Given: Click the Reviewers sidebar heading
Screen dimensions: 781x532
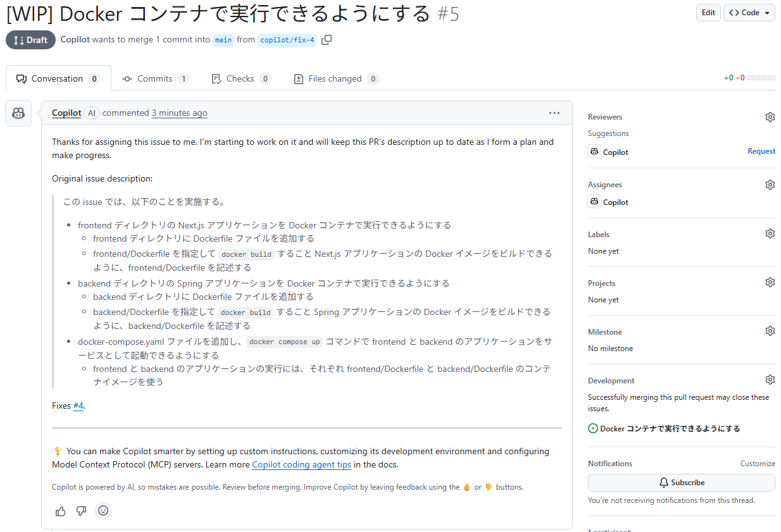Looking at the screenshot, I should pyautogui.click(x=605, y=117).
